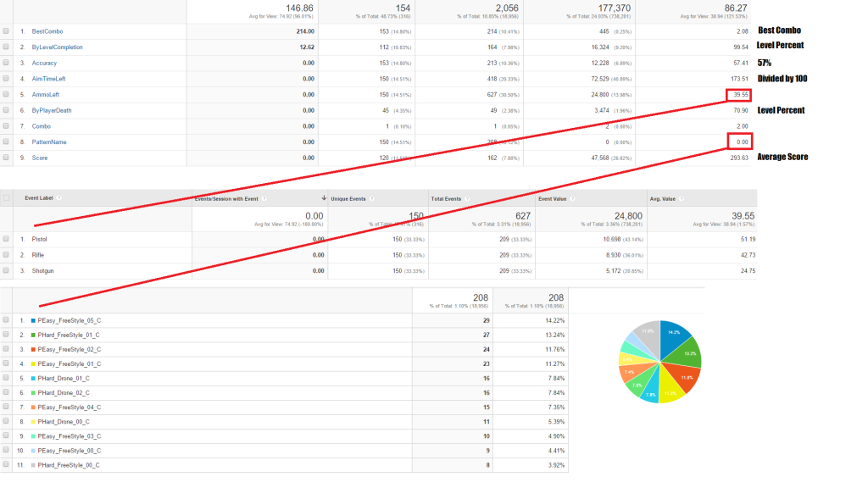Select the Rifle event label row
The height and width of the screenshot is (488, 868).
pos(37,255)
